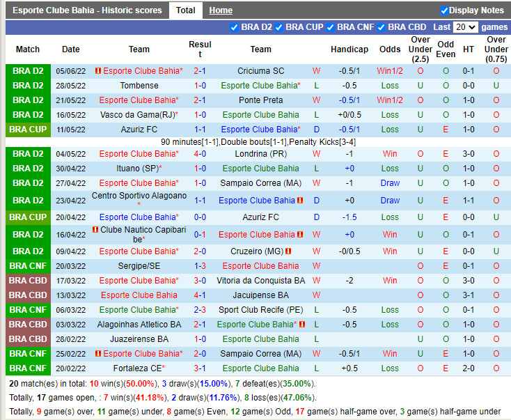This screenshot has width=511, height=420.
Task: Click red card icon next to Cruzeiro (MG)
Action: pos(288,251)
